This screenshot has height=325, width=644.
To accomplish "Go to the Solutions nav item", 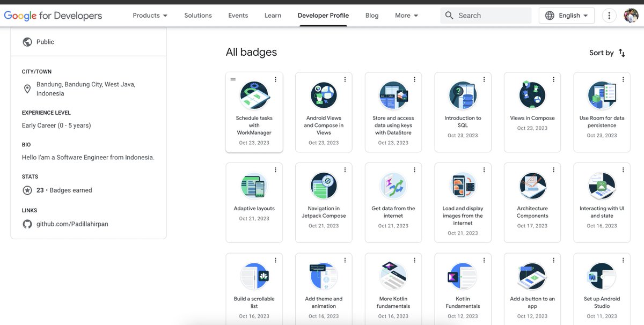I will pyautogui.click(x=198, y=16).
